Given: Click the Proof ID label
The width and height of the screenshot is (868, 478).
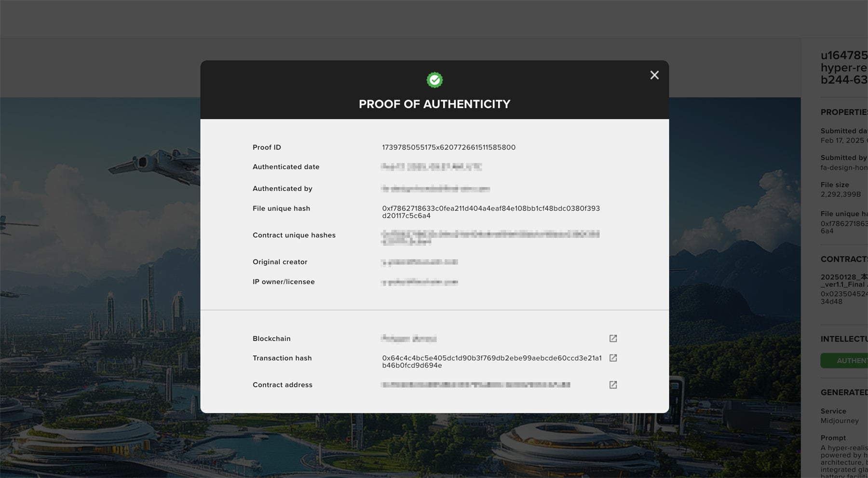Looking at the screenshot, I should pyautogui.click(x=267, y=148).
